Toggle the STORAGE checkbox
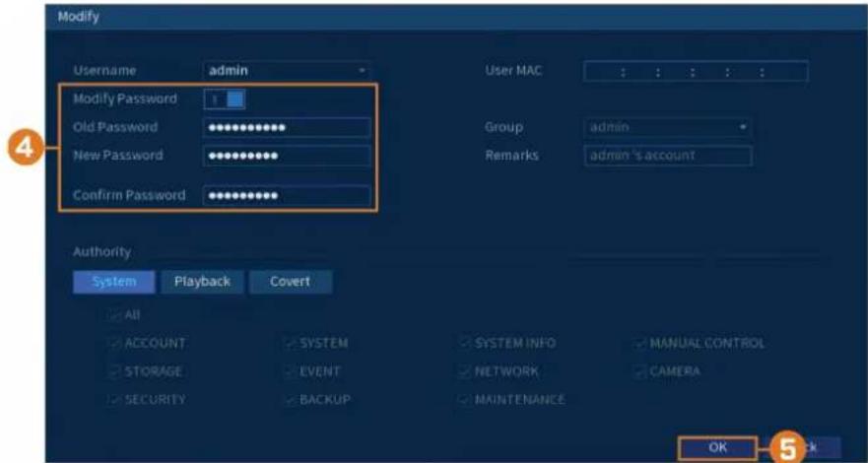Screen dimensions: 868x463 click(114, 370)
